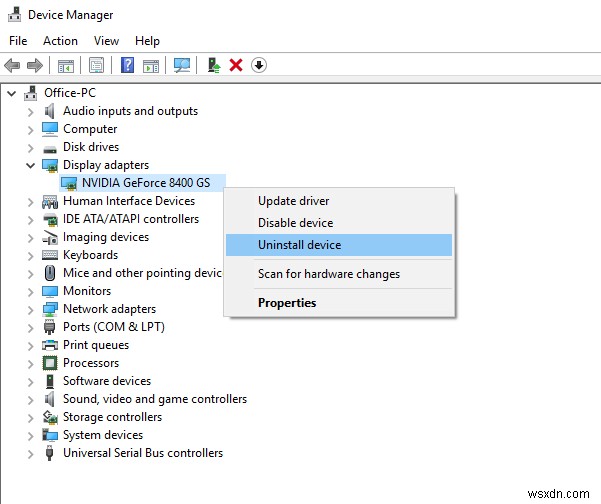Select the Processors label
The width and height of the screenshot is (601, 504).
pos(91,363)
